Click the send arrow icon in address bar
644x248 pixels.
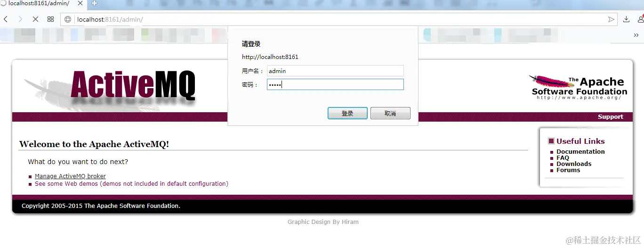611,19
